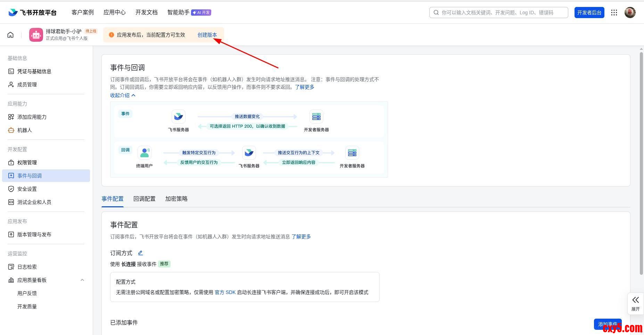Click the 展开 double-chevron panel icon
Screen dimensions: 644x335
[635, 300]
